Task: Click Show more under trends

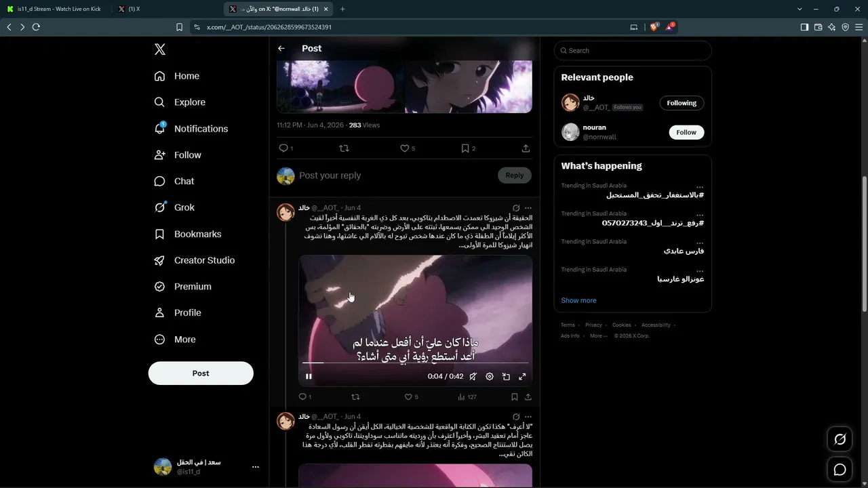Action: coord(578,300)
